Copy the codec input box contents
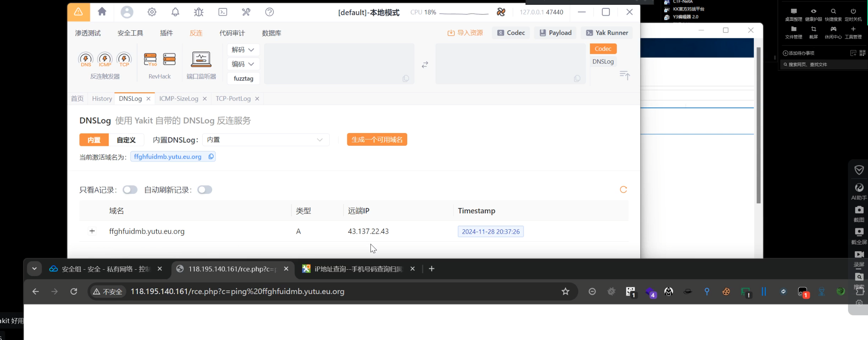Image resolution: width=868 pixels, height=340 pixels. click(406, 78)
